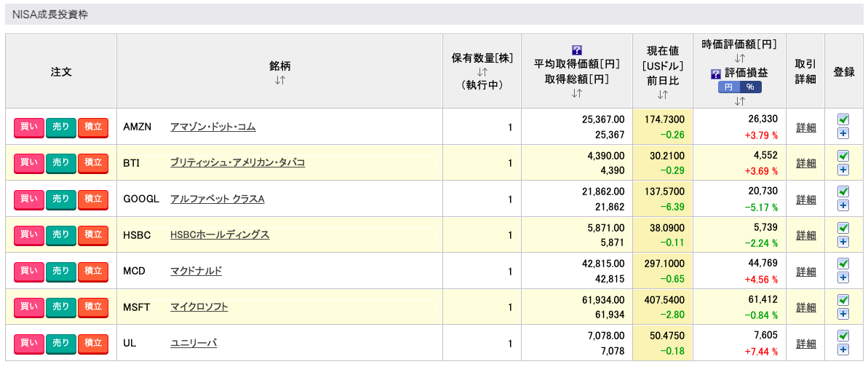
Task: Open 詳細 link for BTI
Action: click(805, 164)
